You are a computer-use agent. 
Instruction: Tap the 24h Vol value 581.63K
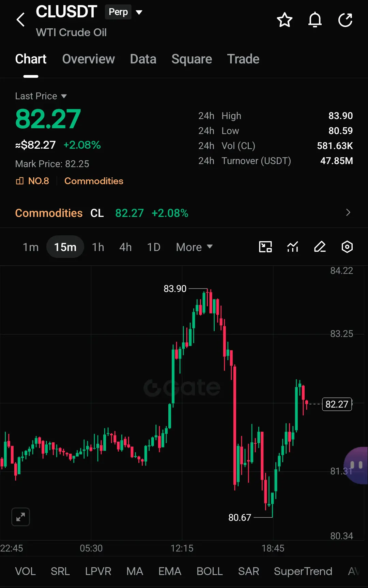(335, 146)
